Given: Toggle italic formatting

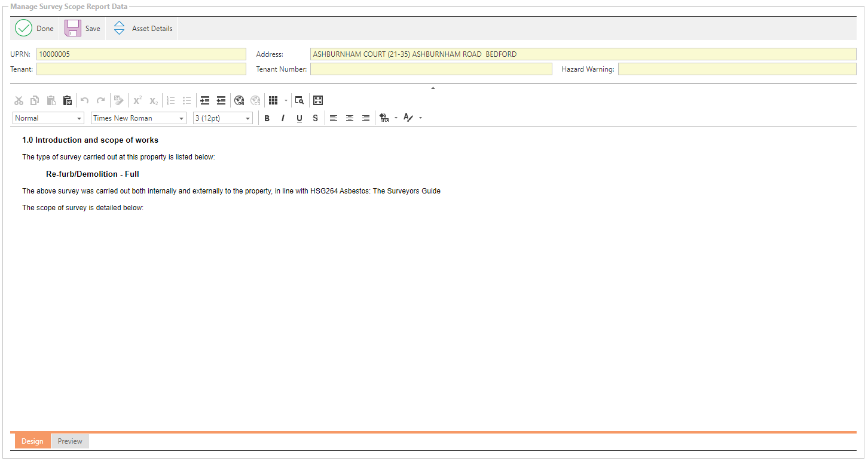Looking at the screenshot, I should tap(283, 118).
